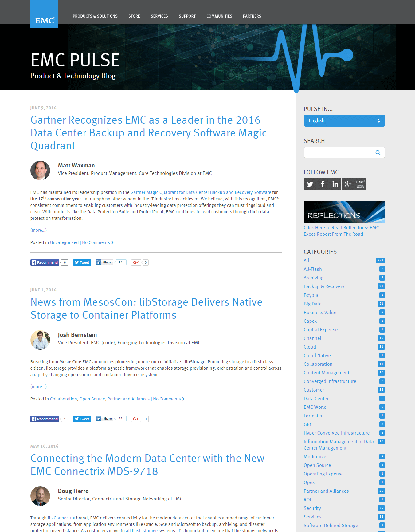Image resolution: width=415 pixels, height=532 pixels.
Task: Click G+1 for the MesosCon post
Action: click(x=136, y=419)
